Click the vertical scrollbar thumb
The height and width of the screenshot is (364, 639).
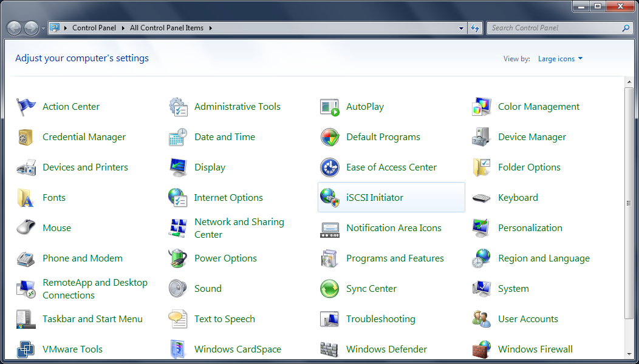click(x=629, y=203)
